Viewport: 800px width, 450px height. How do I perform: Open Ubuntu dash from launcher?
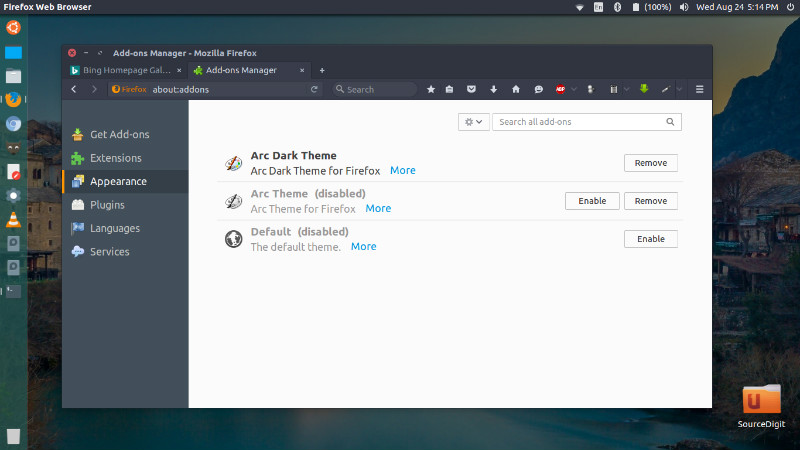click(x=13, y=27)
